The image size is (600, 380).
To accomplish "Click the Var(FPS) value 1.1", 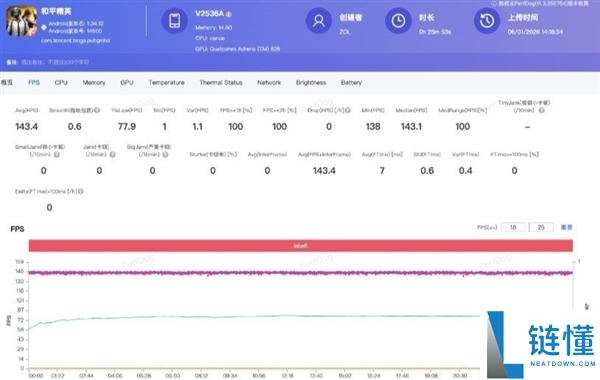I will (x=197, y=127).
